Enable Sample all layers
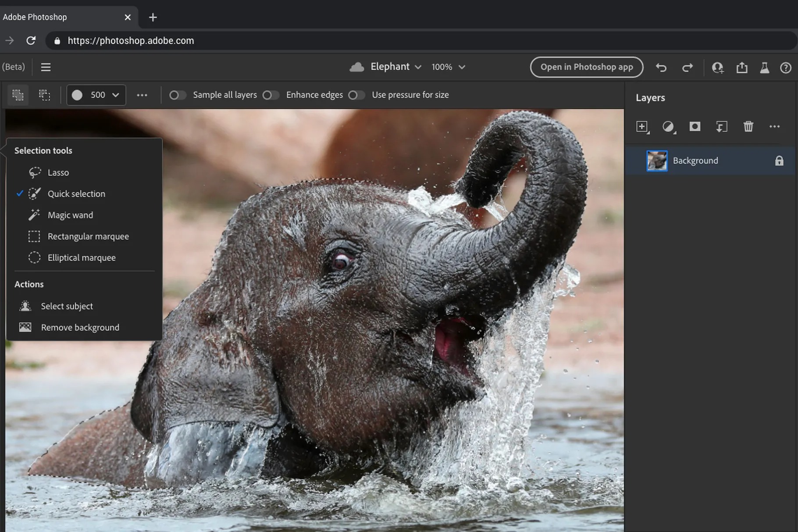 coord(177,95)
